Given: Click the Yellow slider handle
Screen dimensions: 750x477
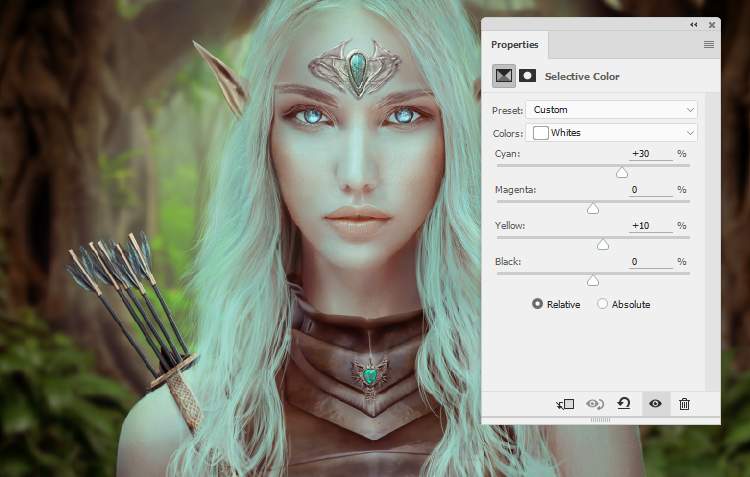Looking at the screenshot, I should coord(603,244).
